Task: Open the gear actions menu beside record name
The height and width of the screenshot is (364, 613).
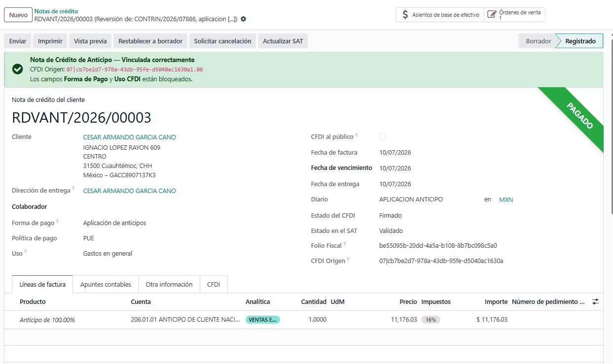Action: click(243, 19)
